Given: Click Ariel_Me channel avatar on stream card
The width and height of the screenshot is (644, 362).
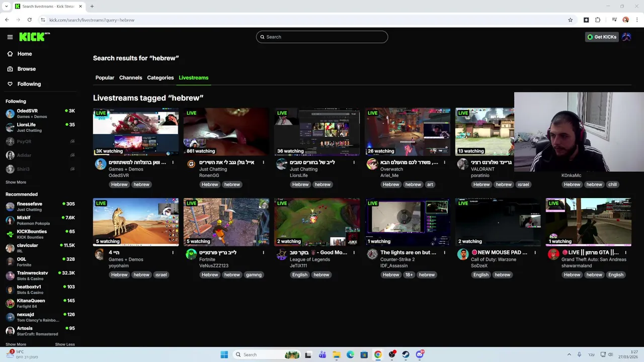Looking at the screenshot, I should pyautogui.click(x=372, y=164).
